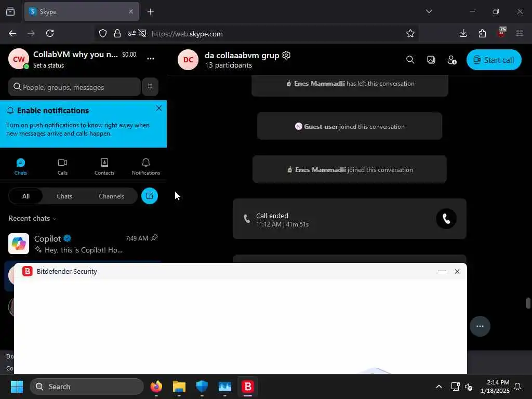The image size is (532, 399).
Task: Switch to Calls navigation tab
Action: (62, 167)
